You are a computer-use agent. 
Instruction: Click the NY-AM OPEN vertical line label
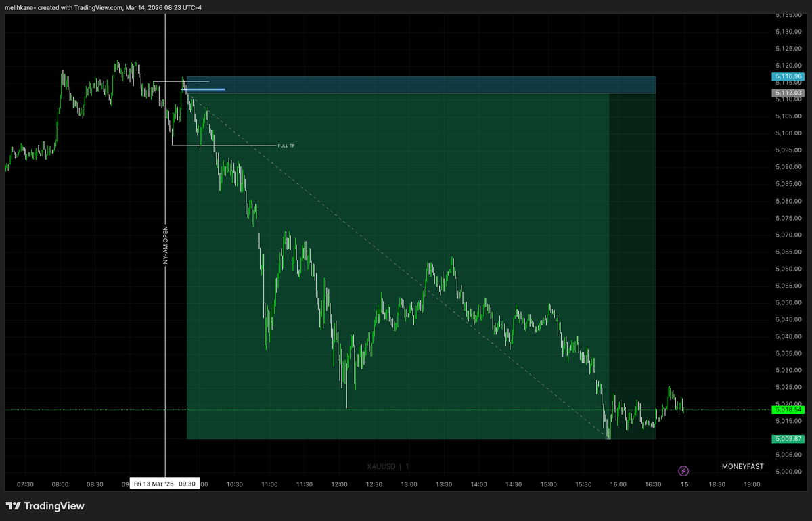click(165, 245)
